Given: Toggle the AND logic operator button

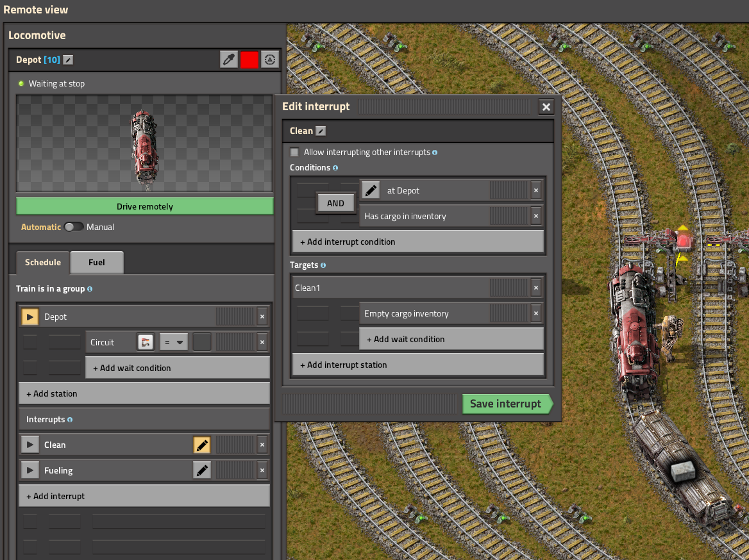Looking at the screenshot, I should [335, 203].
